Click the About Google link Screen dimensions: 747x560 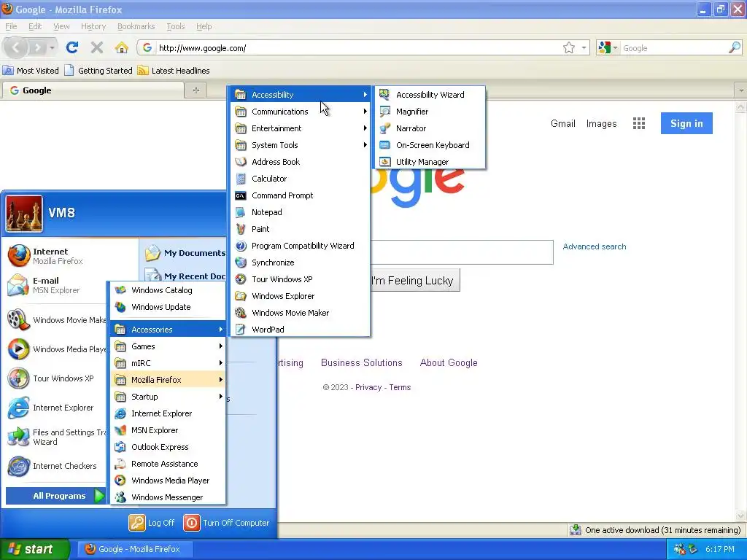pyautogui.click(x=449, y=363)
